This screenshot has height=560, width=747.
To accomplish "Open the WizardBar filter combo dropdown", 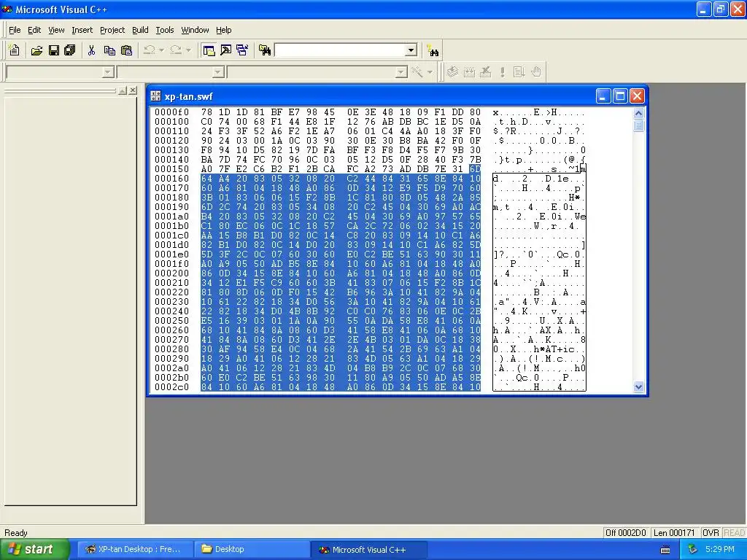I will coord(218,72).
